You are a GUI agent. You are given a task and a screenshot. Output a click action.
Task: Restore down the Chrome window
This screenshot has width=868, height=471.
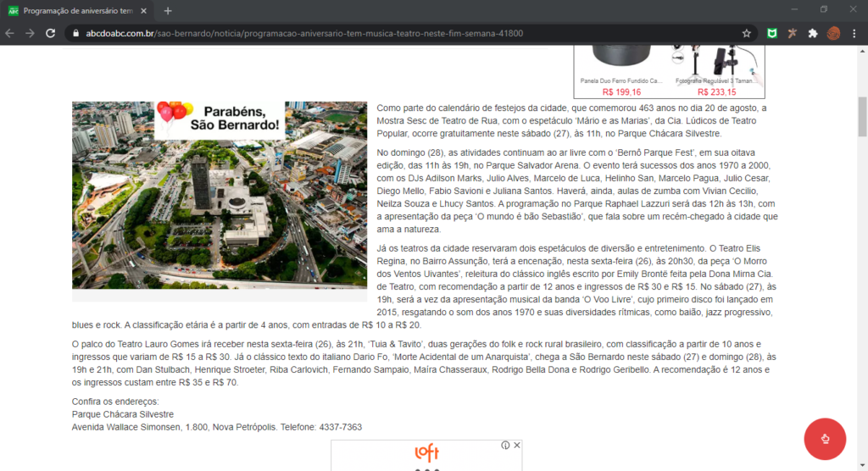coord(824,9)
